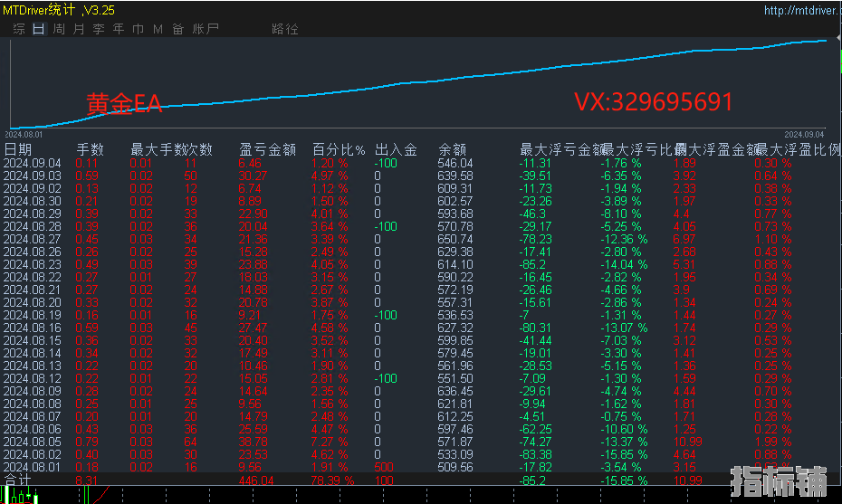The width and height of the screenshot is (842, 504).
Task: Open the 年 yearly statistics tab
Action: pyautogui.click(x=118, y=29)
